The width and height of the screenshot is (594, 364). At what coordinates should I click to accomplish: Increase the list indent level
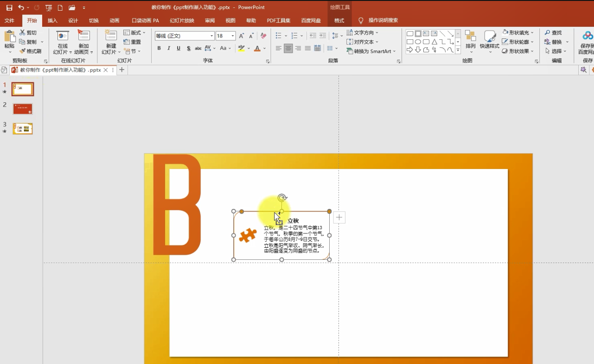[322, 36]
